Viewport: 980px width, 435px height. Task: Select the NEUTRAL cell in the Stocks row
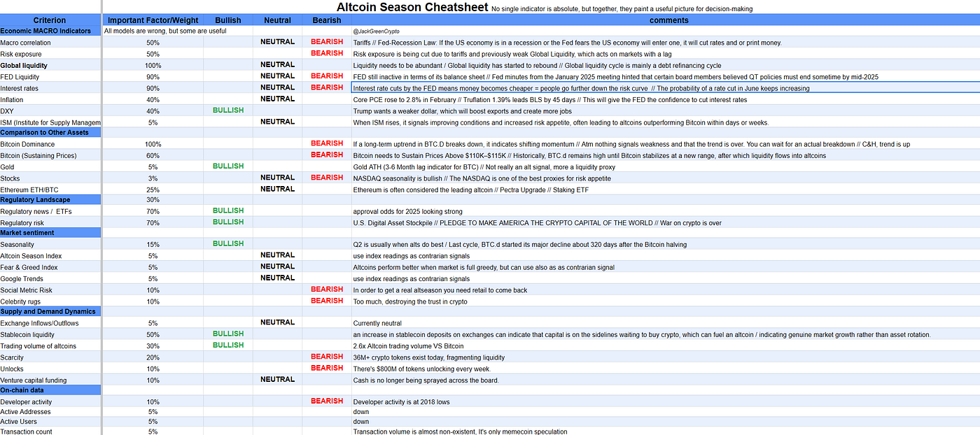point(278,178)
